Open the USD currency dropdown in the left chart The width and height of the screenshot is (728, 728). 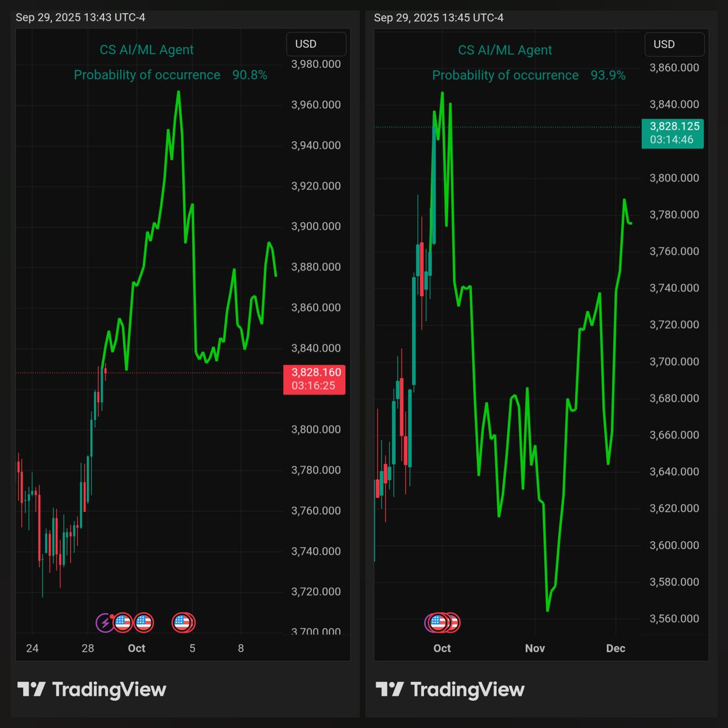click(316, 44)
